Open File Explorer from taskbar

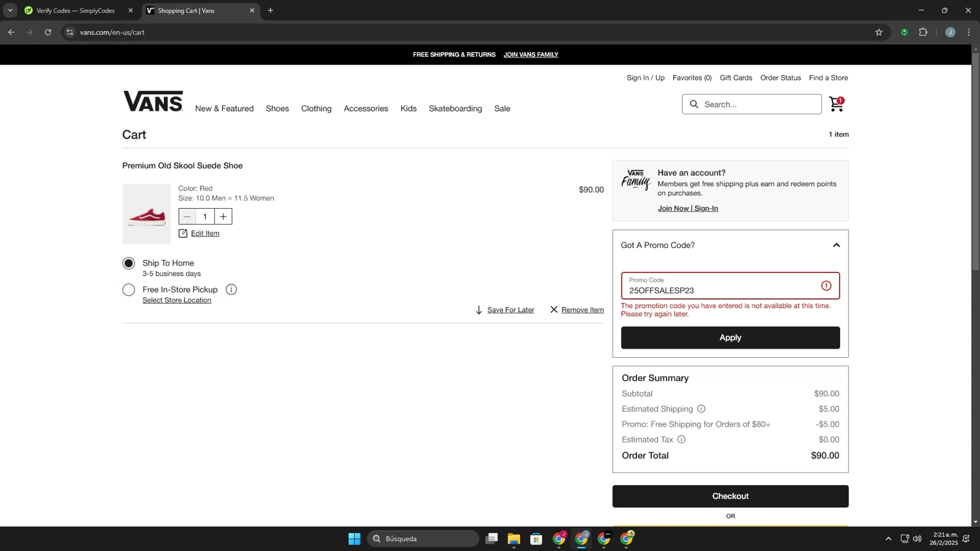(x=514, y=539)
